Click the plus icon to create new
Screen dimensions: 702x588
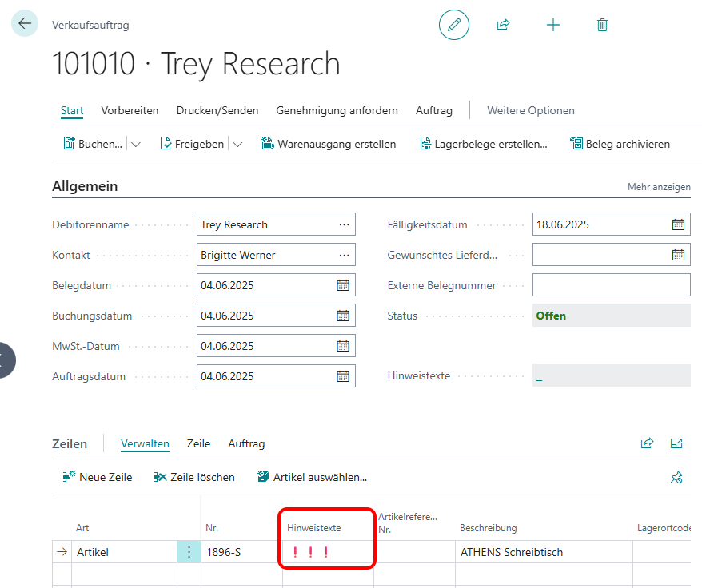[x=553, y=25]
